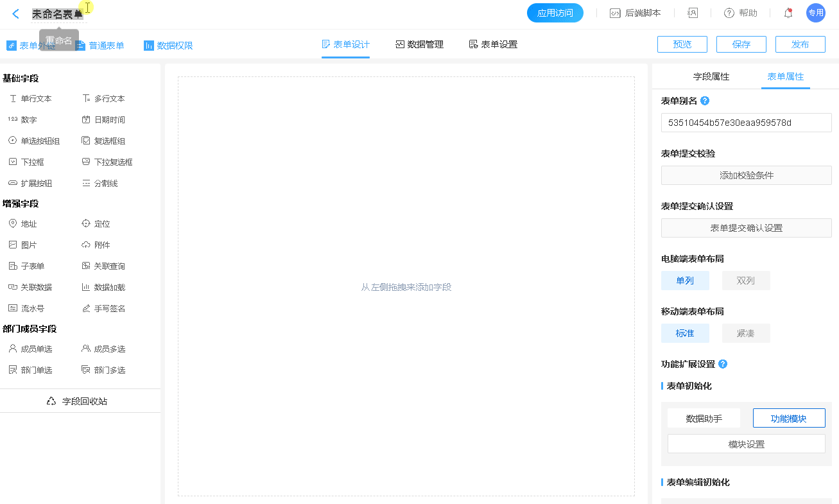Click the back arrow icon
Viewport: 839px width, 504px height.
(x=16, y=13)
